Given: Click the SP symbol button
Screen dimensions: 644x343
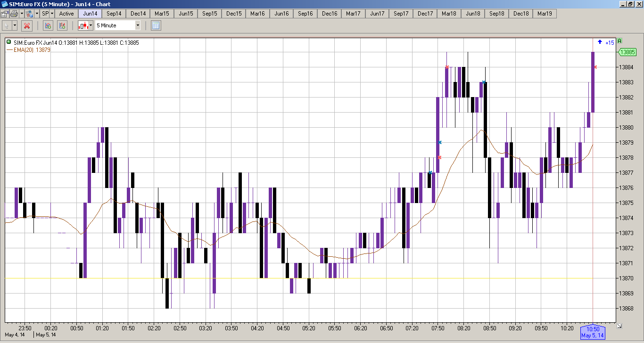Looking at the screenshot, I should (45, 14).
